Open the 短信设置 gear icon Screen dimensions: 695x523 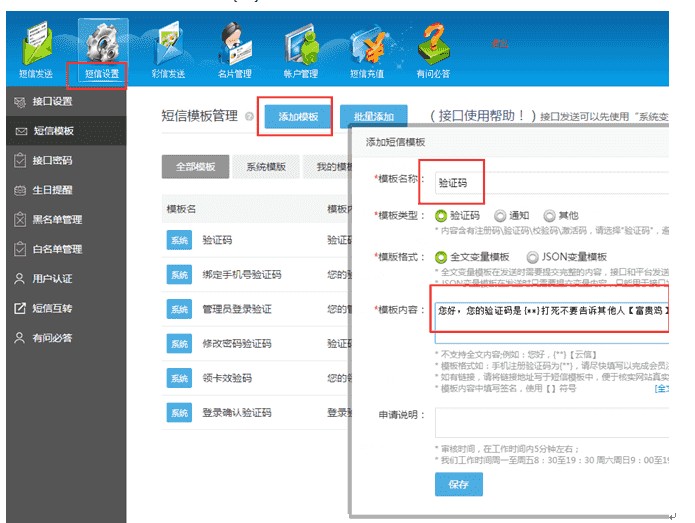coord(103,42)
